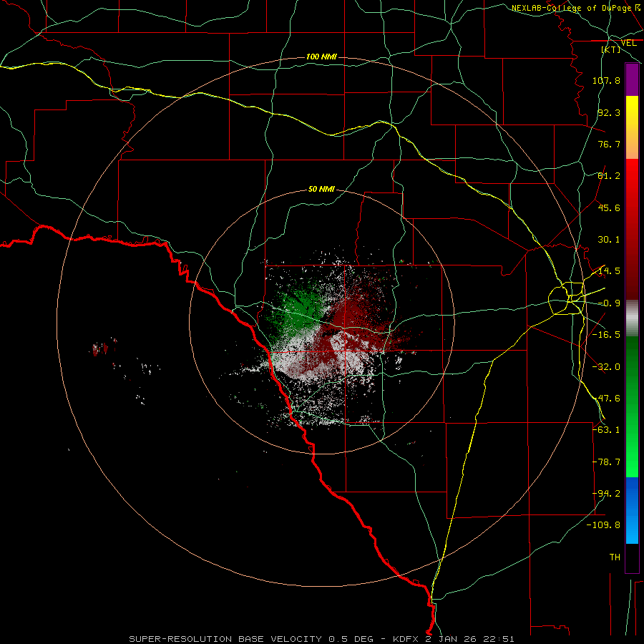
Task: Click the 22:51 timestamp in the caption
Action: [499, 639]
